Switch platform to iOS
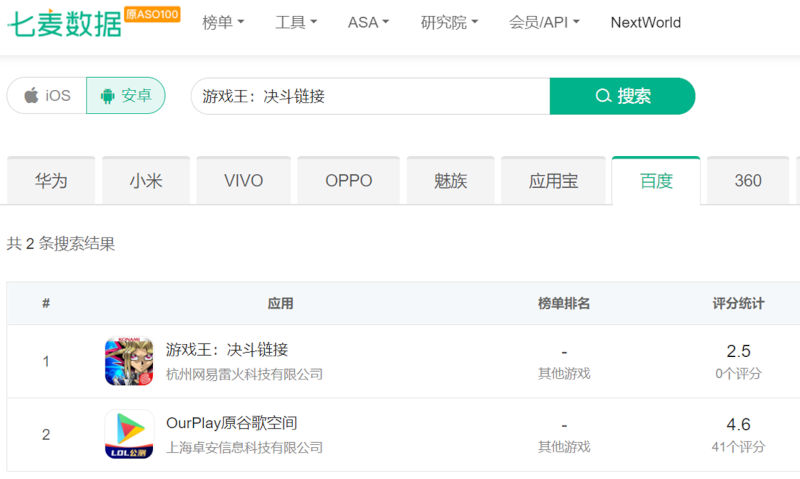 (47, 96)
